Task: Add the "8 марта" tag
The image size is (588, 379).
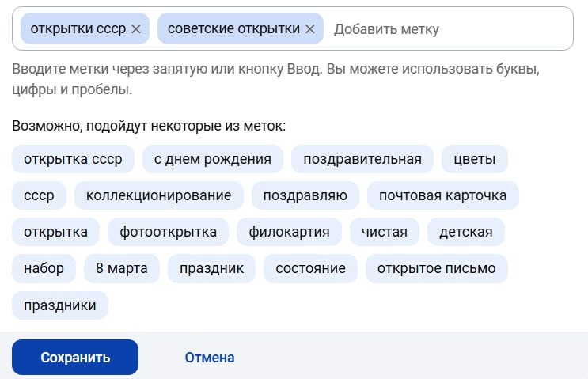Action: (121, 268)
